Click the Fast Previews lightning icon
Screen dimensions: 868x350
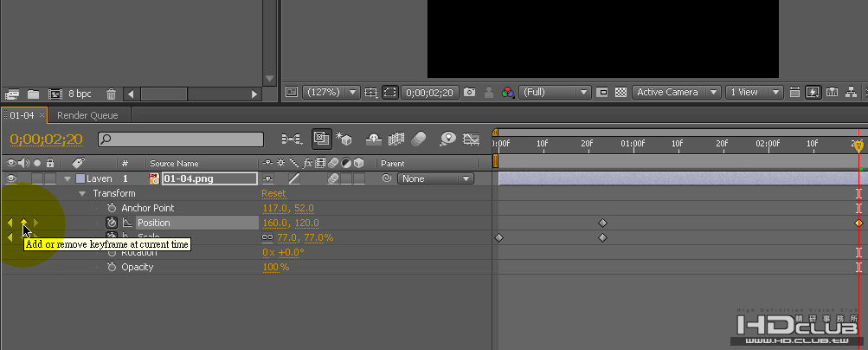812,93
